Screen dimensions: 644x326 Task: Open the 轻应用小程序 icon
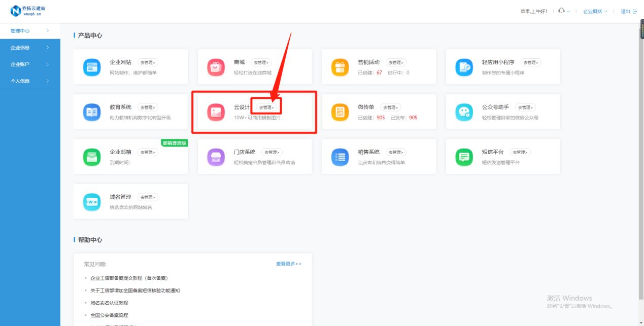tap(464, 67)
